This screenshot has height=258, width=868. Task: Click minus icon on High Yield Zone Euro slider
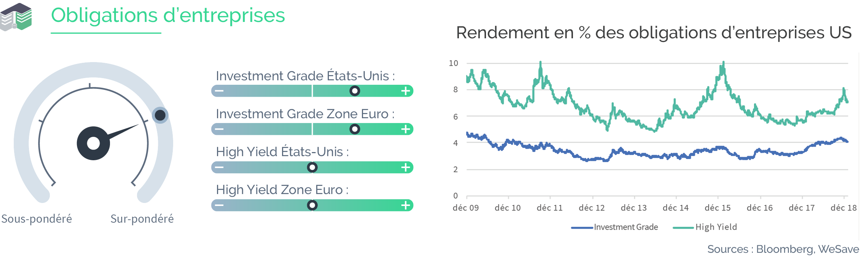(219, 205)
